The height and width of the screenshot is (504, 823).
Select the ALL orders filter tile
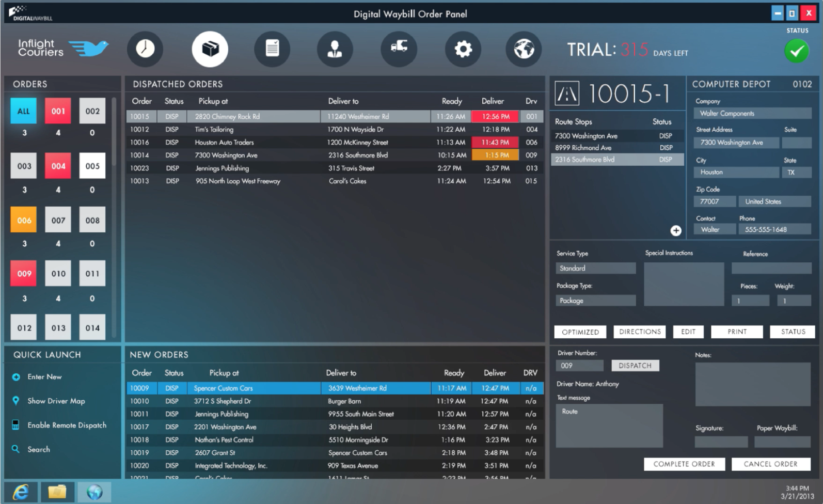pos(24,111)
